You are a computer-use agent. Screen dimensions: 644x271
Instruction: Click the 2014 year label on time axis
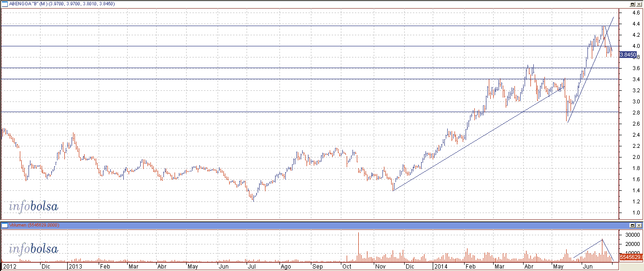click(x=440, y=266)
